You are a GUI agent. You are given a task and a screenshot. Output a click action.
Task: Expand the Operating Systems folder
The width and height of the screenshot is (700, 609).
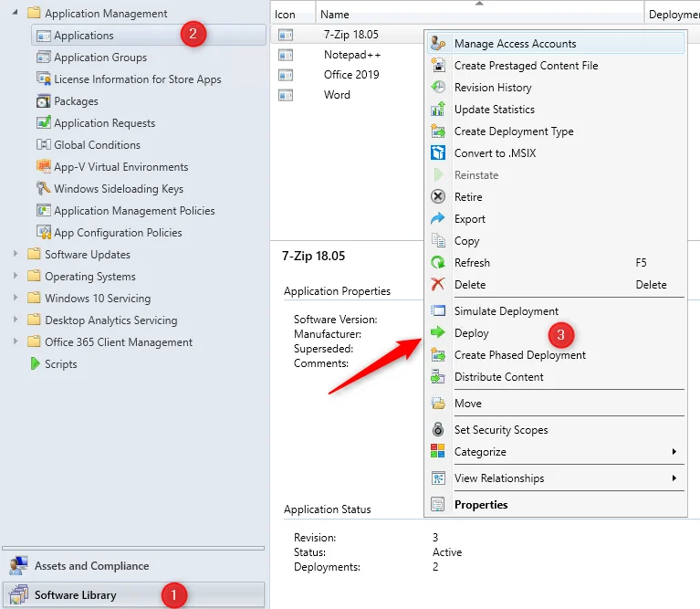16,276
